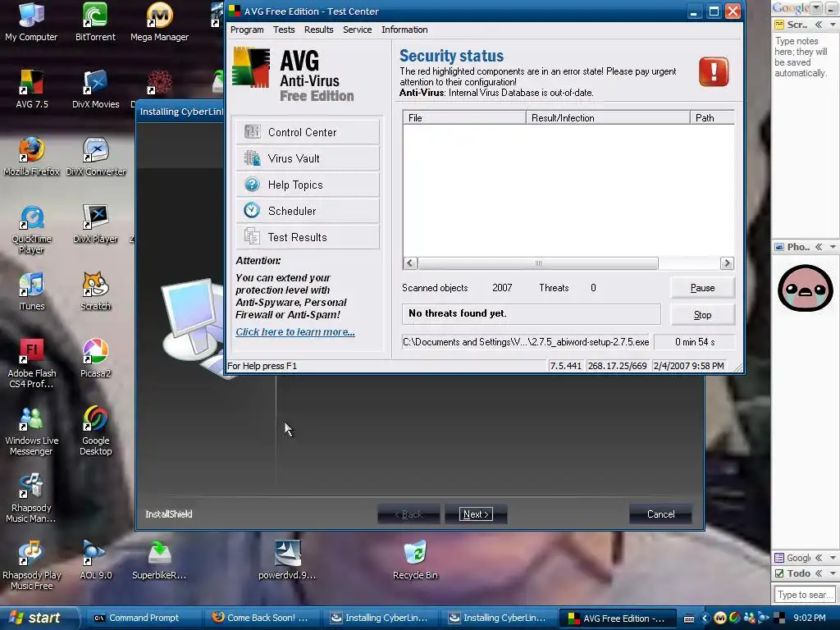Open QuickTime Player desktop shortcut
840x630 pixels.
click(x=32, y=230)
